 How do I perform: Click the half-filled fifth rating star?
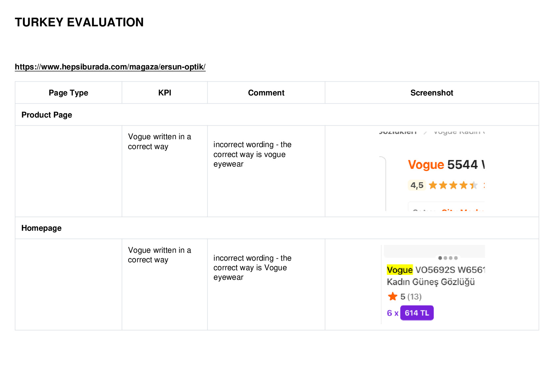(474, 185)
